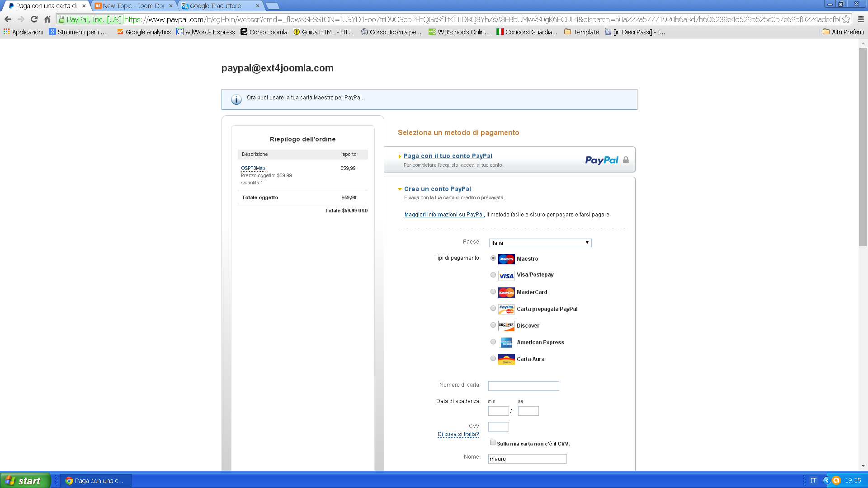Screen dimensions: 868x488
Task: Select Maestro payment type
Action: 493,258
